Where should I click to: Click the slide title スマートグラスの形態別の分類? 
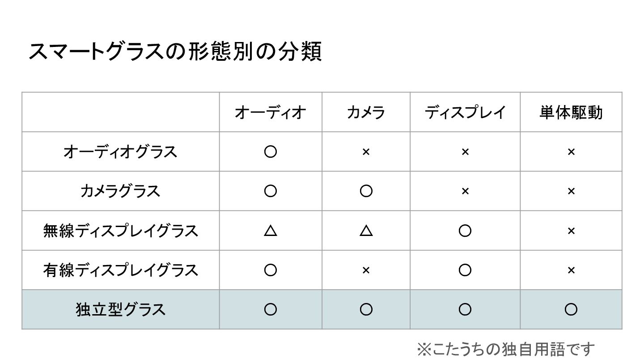[x=175, y=51]
